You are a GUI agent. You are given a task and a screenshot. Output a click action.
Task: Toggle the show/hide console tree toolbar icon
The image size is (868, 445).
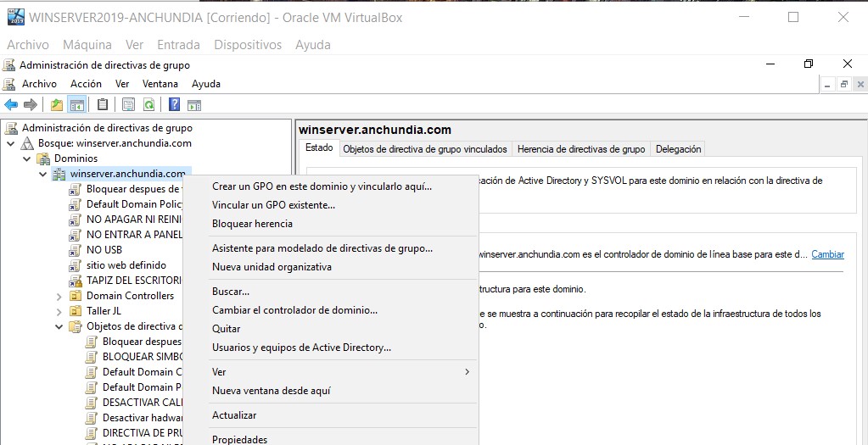[x=76, y=104]
